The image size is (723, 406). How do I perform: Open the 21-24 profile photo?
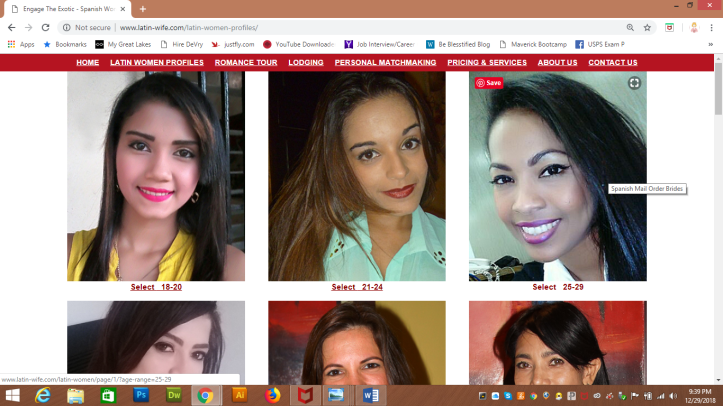coord(357,176)
